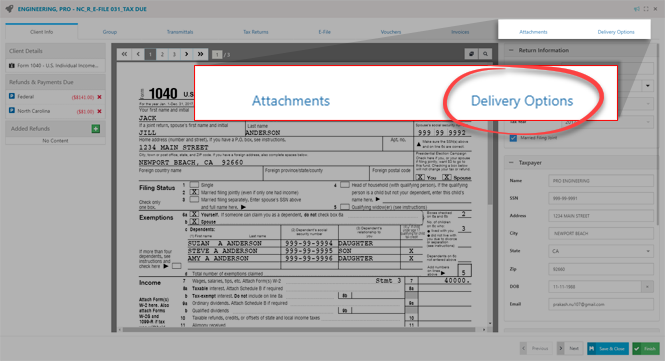Click the North Carolina amount ($81.00)
Image resolution: width=665 pixels, height=361 pixels.
point(85,112)
